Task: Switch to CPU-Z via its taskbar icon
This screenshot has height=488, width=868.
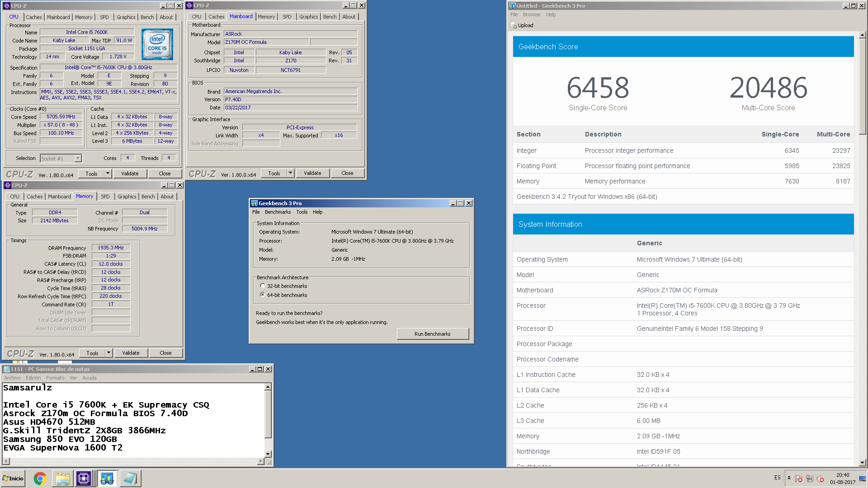Action: coord(84,479)
